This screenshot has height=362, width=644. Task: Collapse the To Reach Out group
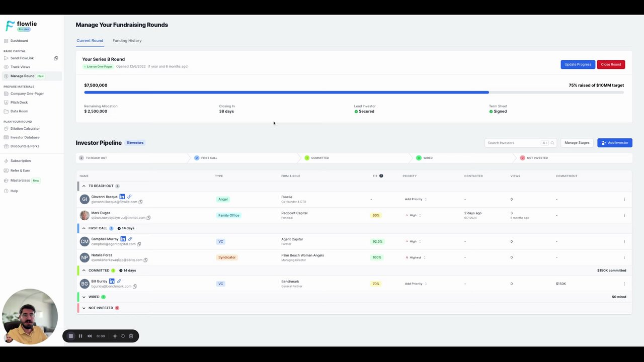(x=84, y=186)
